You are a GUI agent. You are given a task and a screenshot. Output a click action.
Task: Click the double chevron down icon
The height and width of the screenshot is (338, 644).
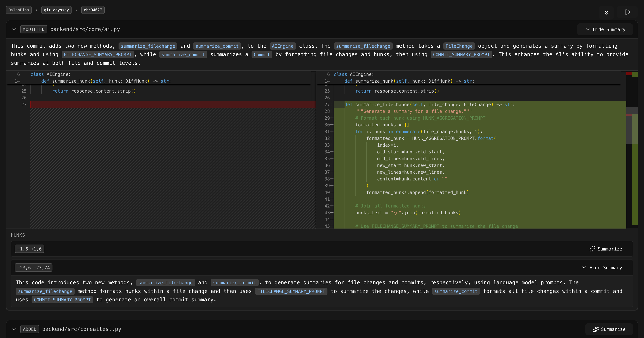click(606, 13)
